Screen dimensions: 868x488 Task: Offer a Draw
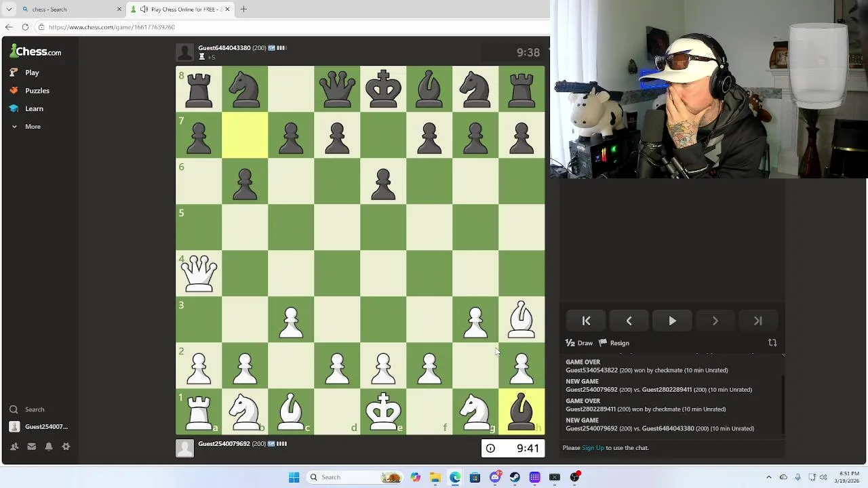pyautogui.click(x=579, y=343)
